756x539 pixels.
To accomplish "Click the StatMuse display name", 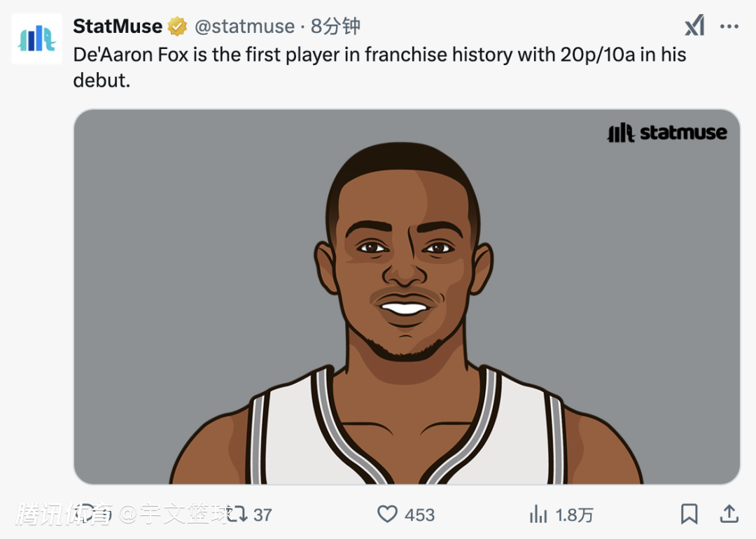I will pyautogui.click(x=118, y=27).
